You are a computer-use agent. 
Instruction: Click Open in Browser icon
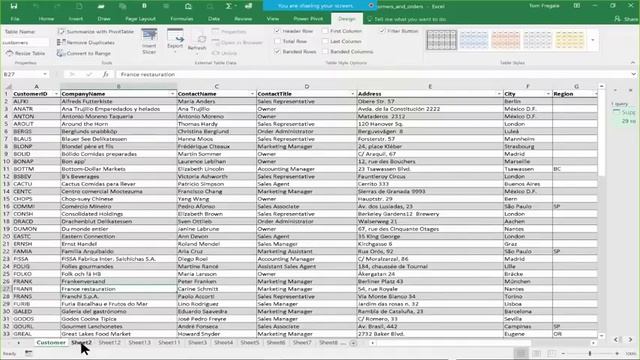tap(215, 42)
